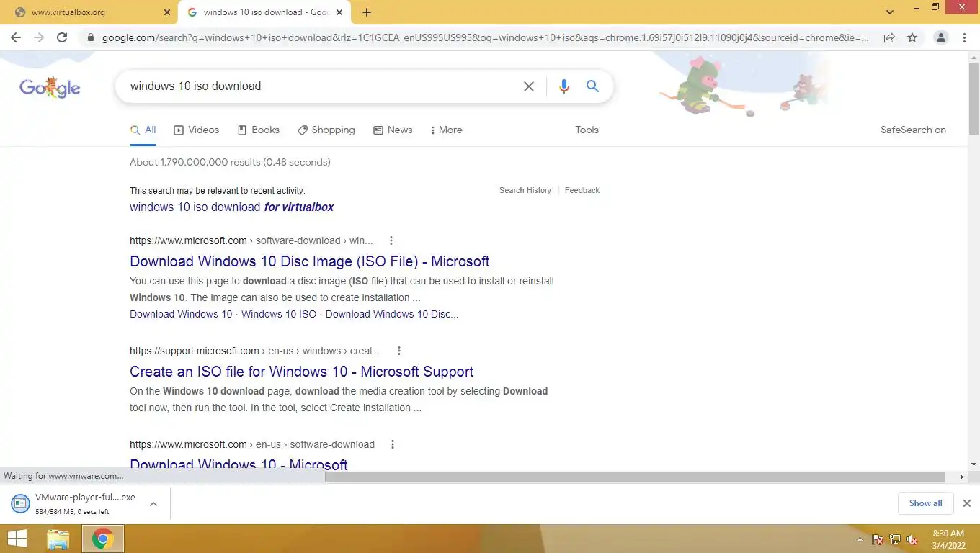The image size is (980, 553).
Task: Click the support.microsoft.com breadcrumb URL
Action: tap(255, 351)
